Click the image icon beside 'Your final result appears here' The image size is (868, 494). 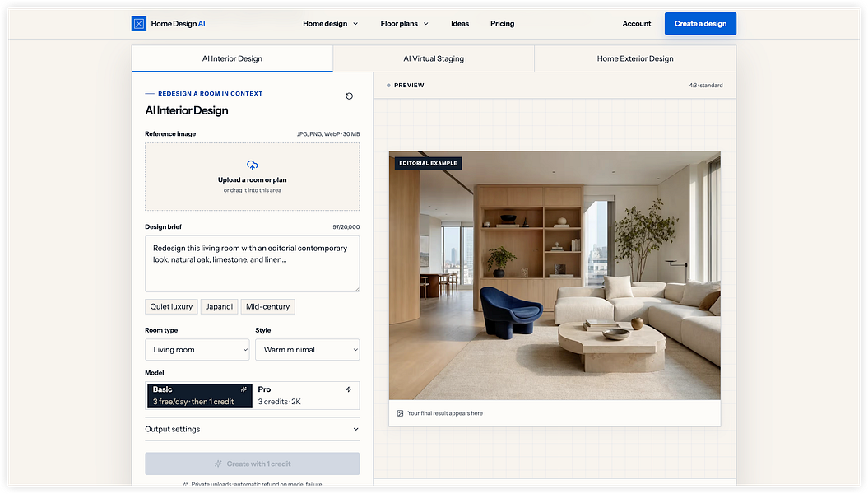pos(400,413)
